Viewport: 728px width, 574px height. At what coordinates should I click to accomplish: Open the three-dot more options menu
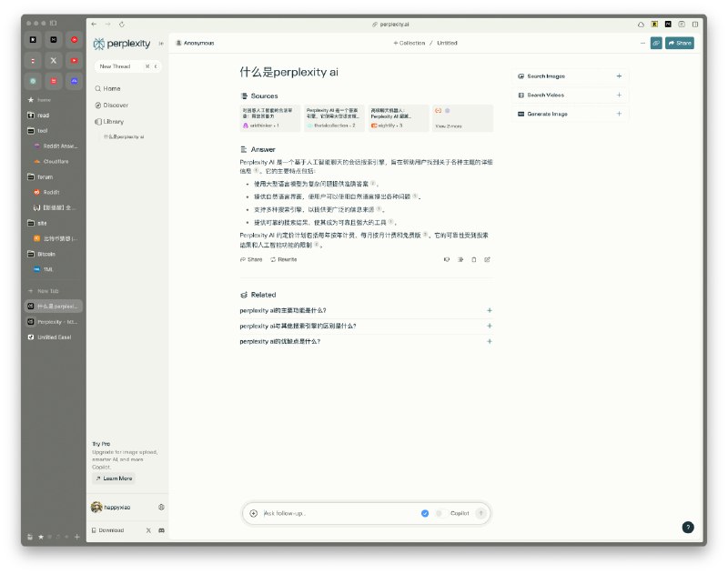642,43
